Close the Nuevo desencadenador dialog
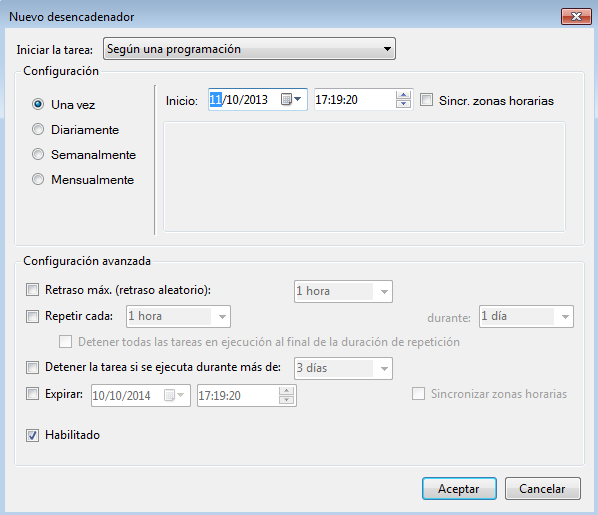This screenshot has width=598, height=515. tap(576, 16)
